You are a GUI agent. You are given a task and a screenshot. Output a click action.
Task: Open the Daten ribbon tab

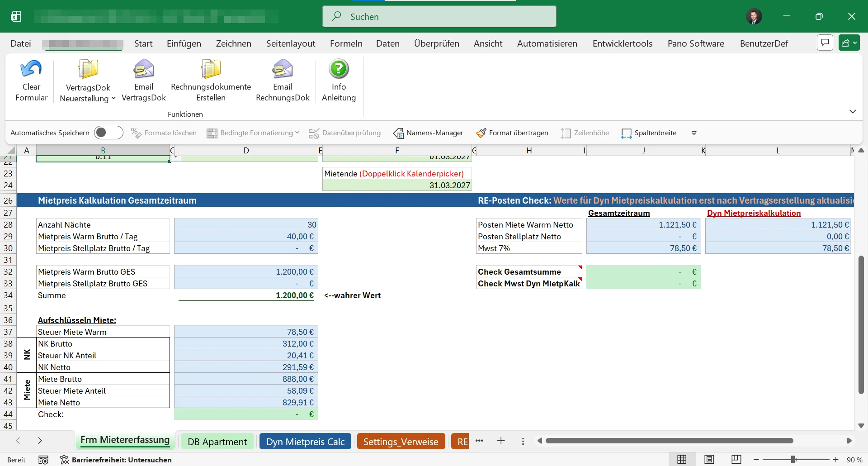click(x=388, y=43)
